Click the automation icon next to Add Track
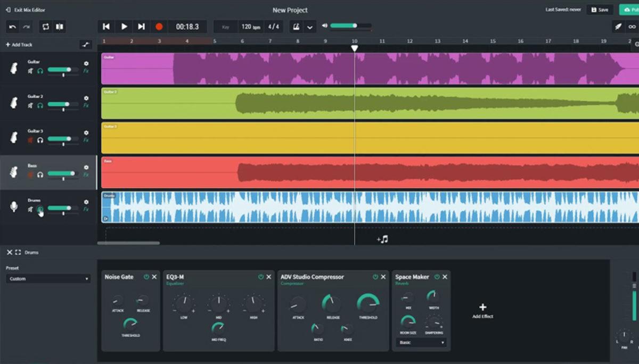 coord(86,44)
